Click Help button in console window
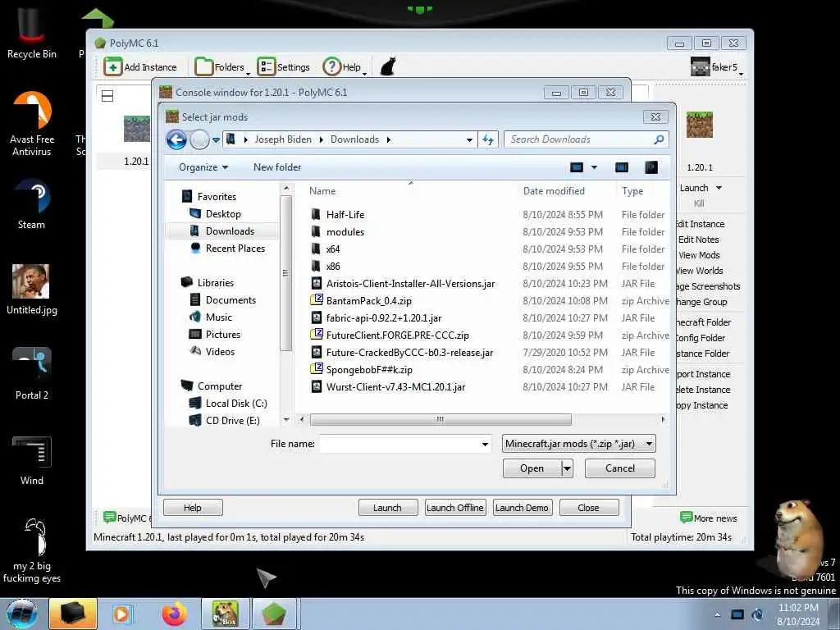The width and height of the screenshot is (840, 630). (x=192, y=507)
